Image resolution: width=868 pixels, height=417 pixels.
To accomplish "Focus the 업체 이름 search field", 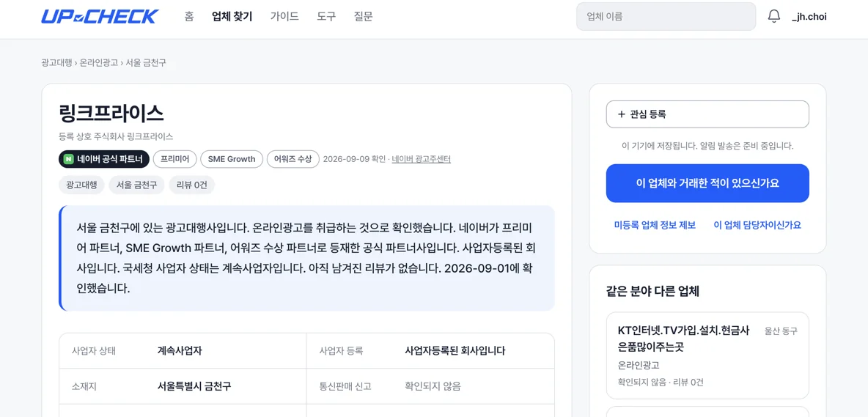I will (666, 17).
